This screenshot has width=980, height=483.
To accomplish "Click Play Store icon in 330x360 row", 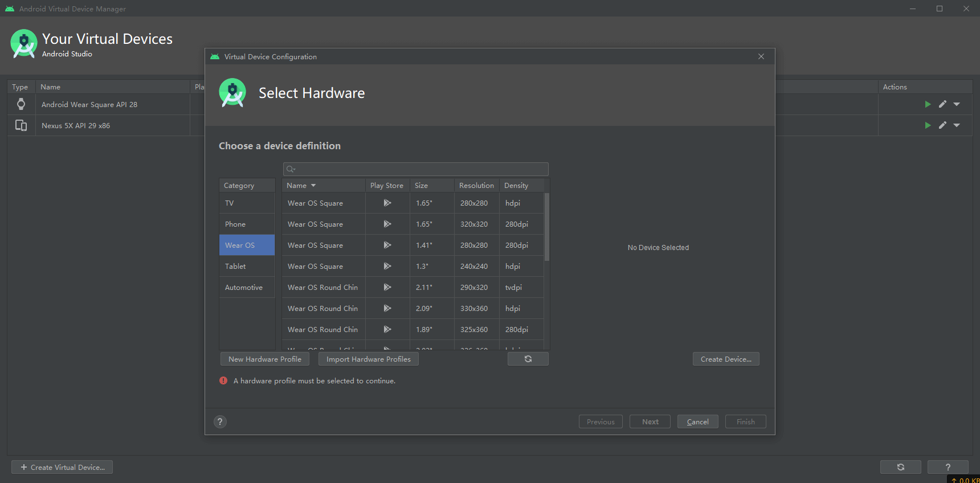I will pos(387,308).
